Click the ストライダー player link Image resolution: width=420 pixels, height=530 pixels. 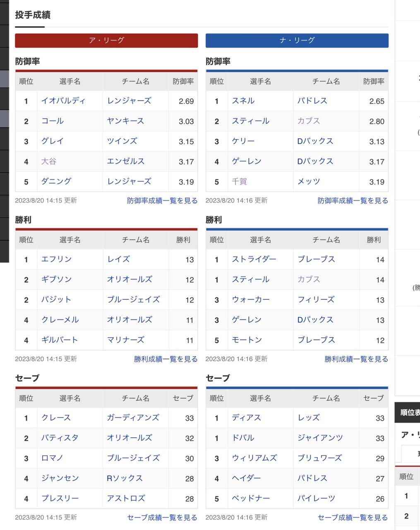click(254, 259)
